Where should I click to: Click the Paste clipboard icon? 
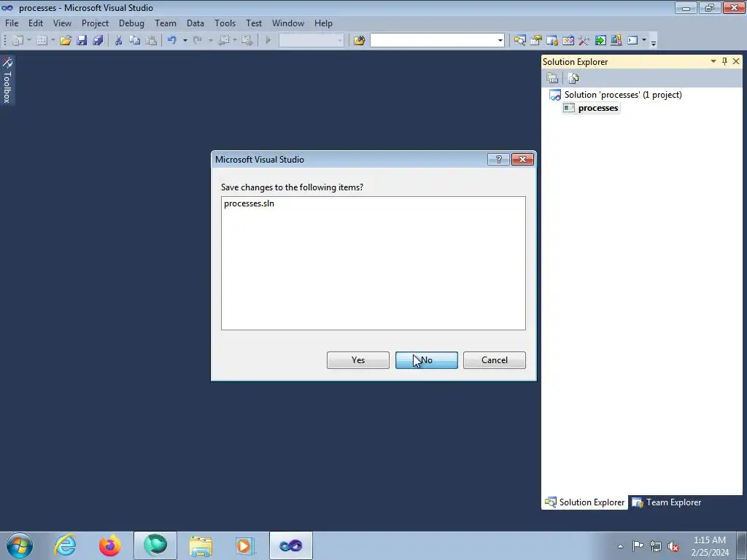pyautogui.click(x=151, y=41)
